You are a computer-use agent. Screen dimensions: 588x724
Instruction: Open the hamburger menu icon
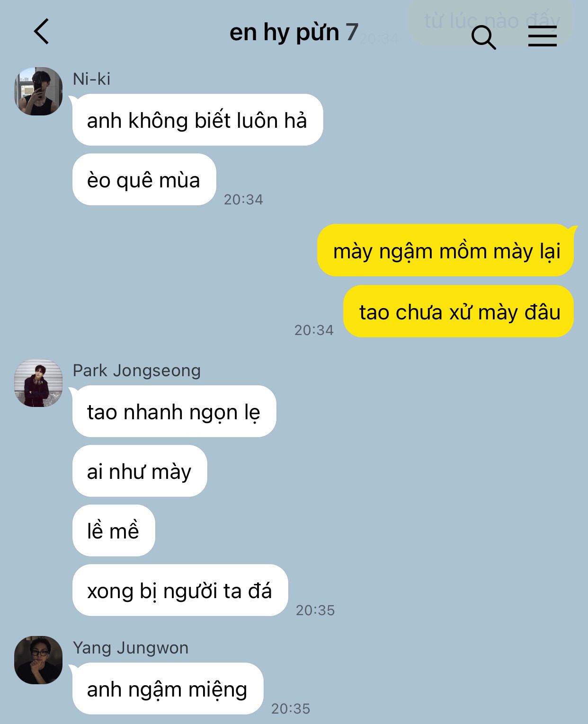click(543, 36)
